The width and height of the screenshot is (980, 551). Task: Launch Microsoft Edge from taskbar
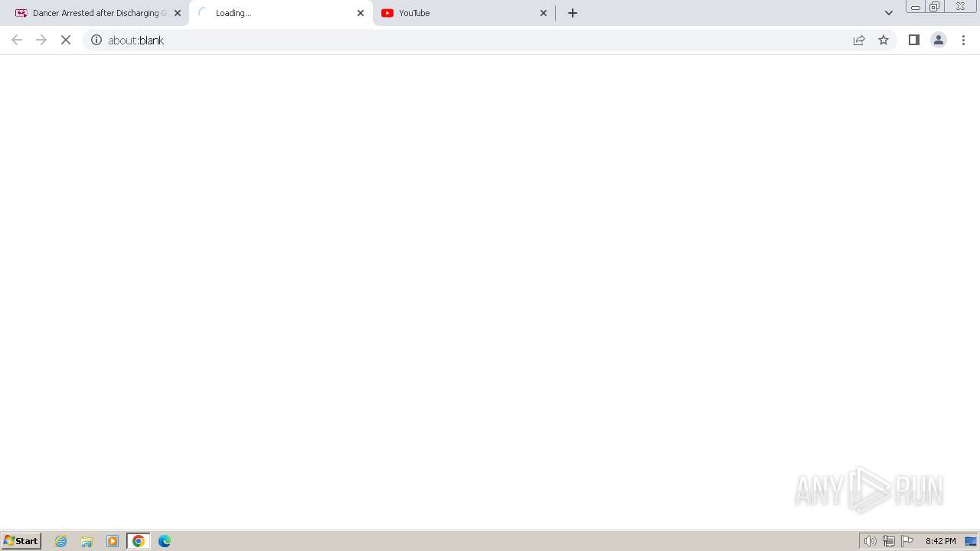(165, 541)
